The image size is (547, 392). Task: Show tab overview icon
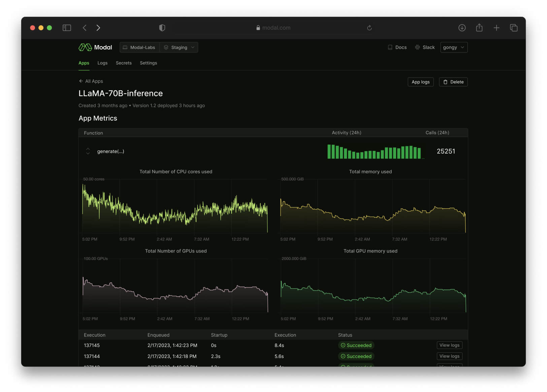click(513, 28)
